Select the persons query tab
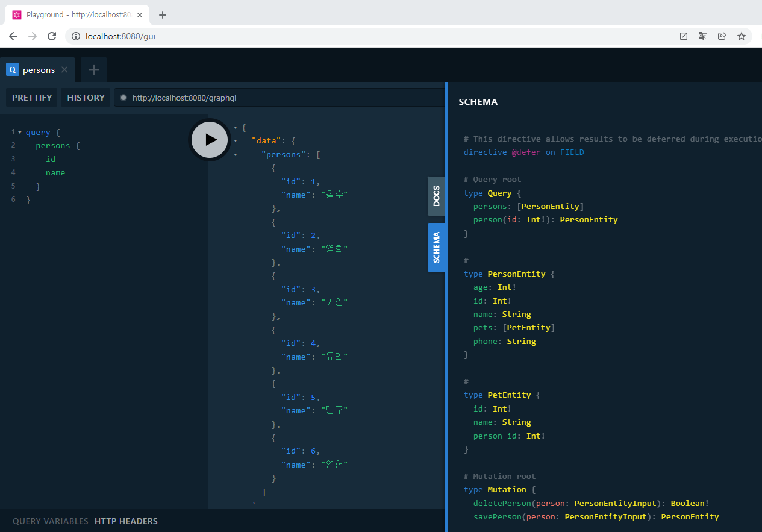The image size is (762, 532). point(37,70)
